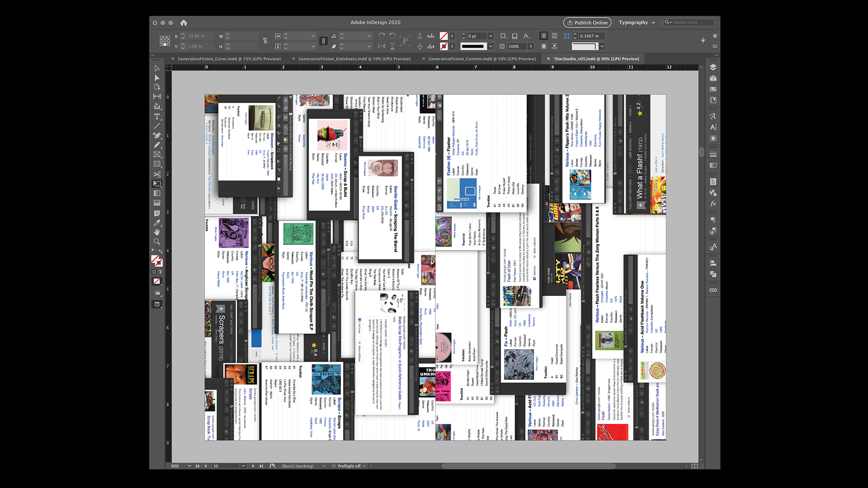Select the Gradient Swatch tool
Image resolution: width=868 pixels, height=488 pixels.
point(157,193)
